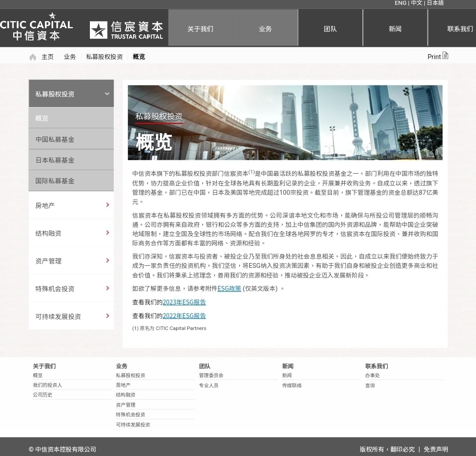Click the home icon in breadcrumb
476x456 pixels.
33,57
